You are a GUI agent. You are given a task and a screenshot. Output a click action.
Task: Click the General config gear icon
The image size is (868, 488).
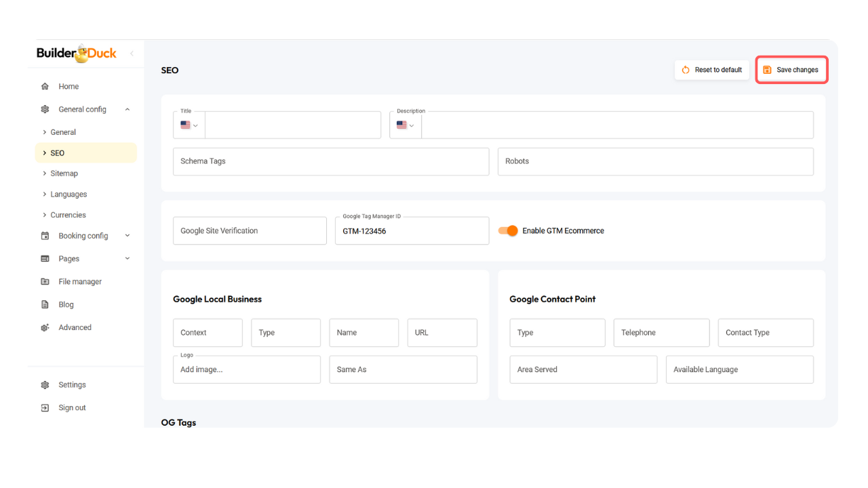click(x=45, y=109)
